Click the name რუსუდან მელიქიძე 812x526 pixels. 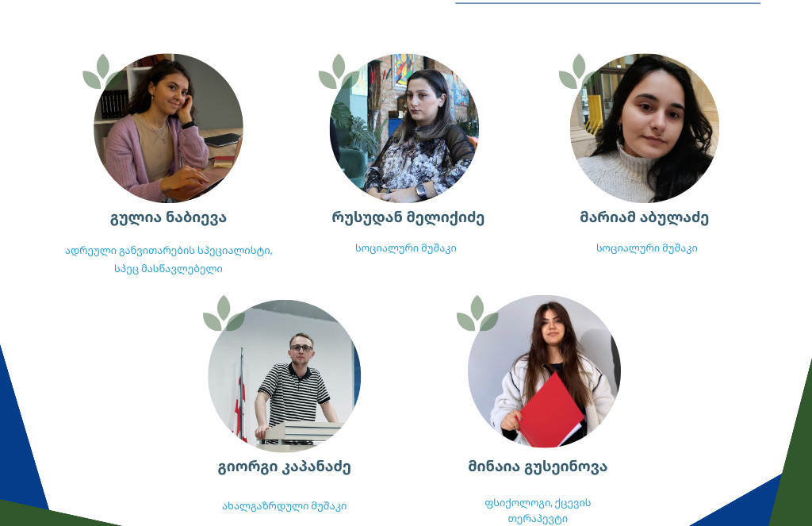408,217
